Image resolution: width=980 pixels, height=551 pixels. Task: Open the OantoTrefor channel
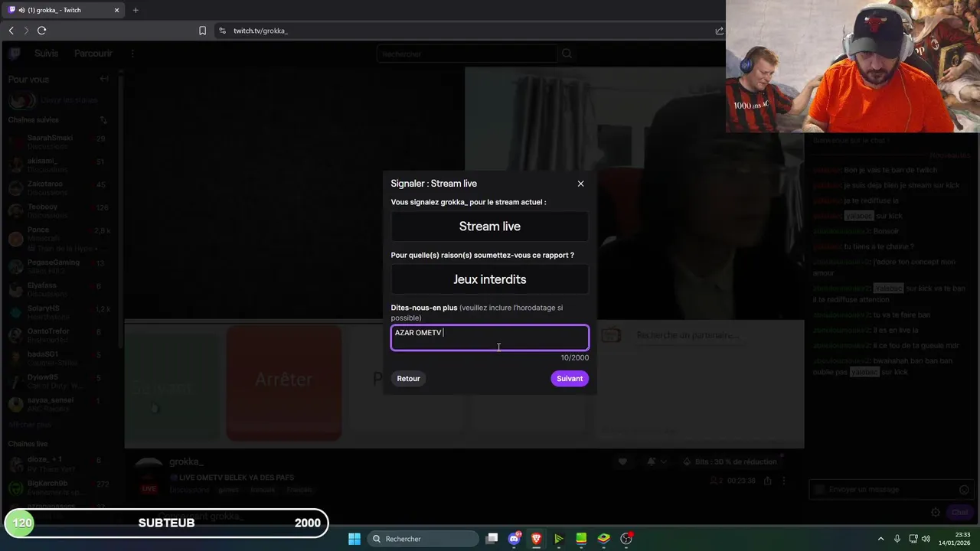pyautogui.click(x=60, y=335)
